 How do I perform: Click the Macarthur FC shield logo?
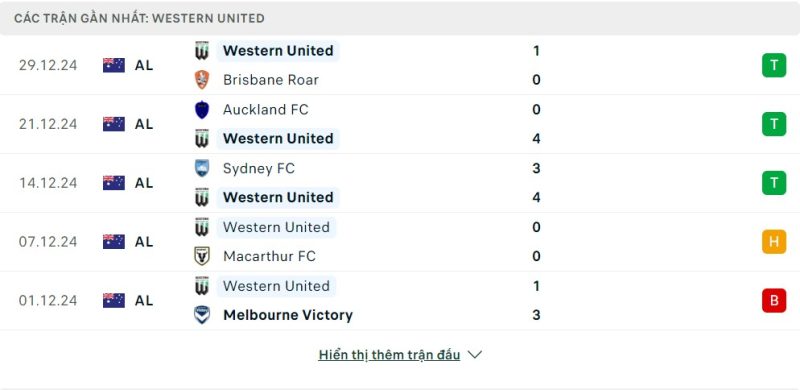202,256
